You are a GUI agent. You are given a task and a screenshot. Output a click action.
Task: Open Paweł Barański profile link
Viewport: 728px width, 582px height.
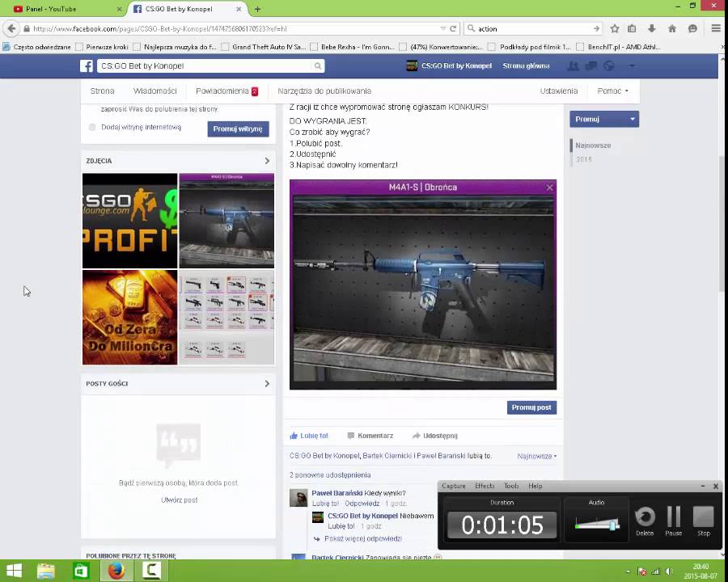[336, 493]
